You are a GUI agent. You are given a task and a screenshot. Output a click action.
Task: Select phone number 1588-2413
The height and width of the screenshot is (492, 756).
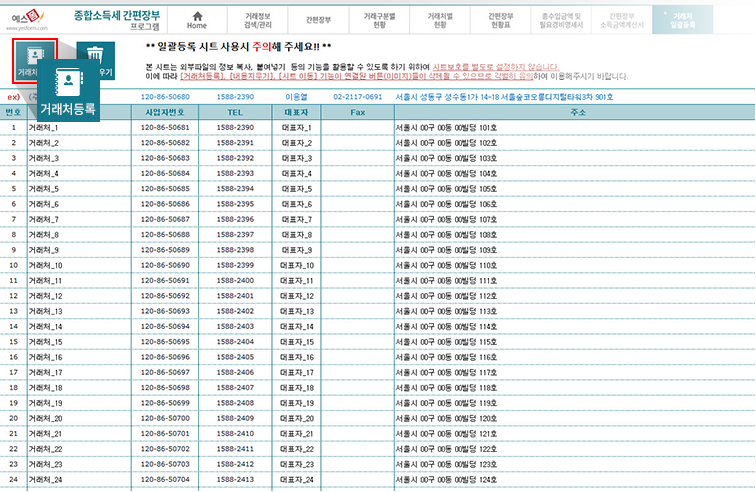(235, 480)
